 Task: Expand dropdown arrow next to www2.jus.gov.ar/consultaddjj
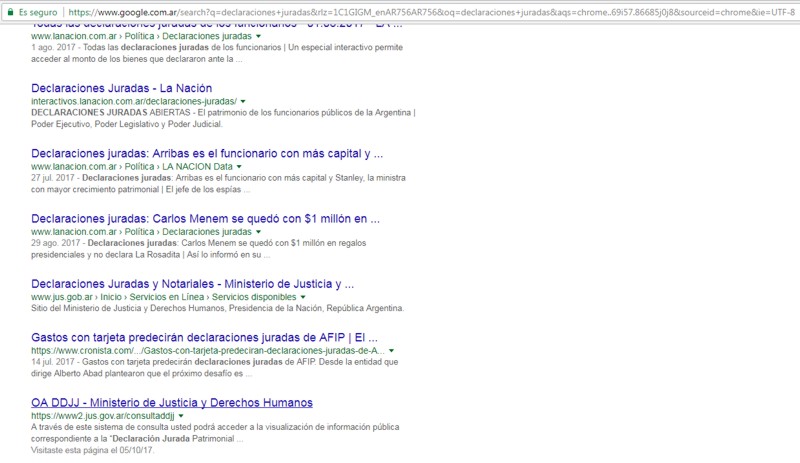pos(181,416)
